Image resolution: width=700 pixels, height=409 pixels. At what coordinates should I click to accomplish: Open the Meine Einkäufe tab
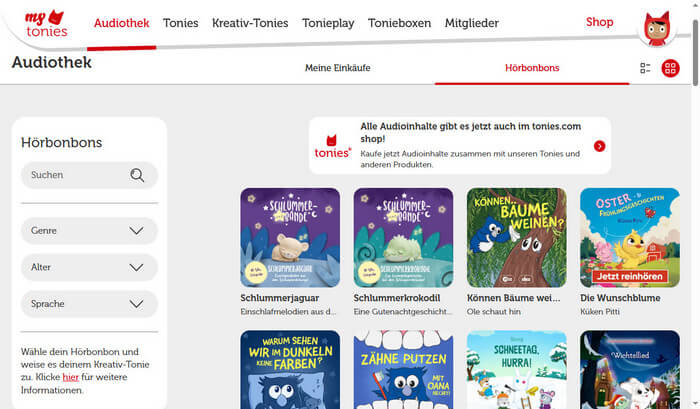[x=338, y=68]
